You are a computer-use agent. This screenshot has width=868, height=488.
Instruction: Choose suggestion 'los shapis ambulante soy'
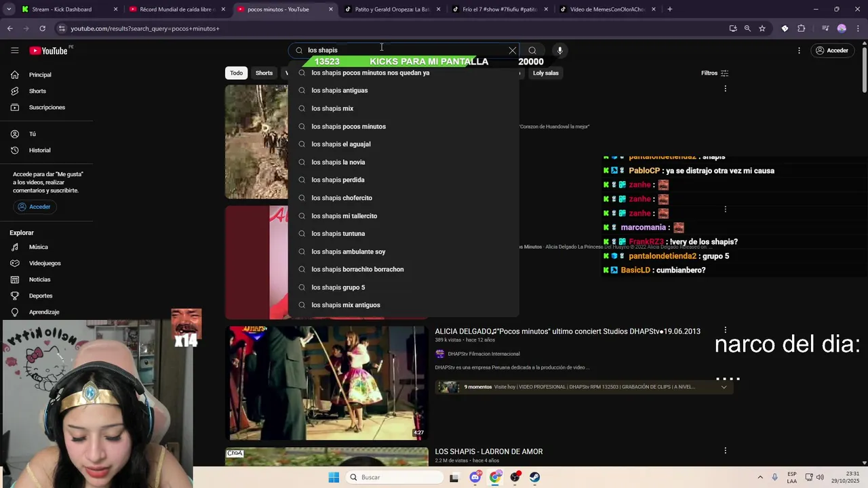403,251
